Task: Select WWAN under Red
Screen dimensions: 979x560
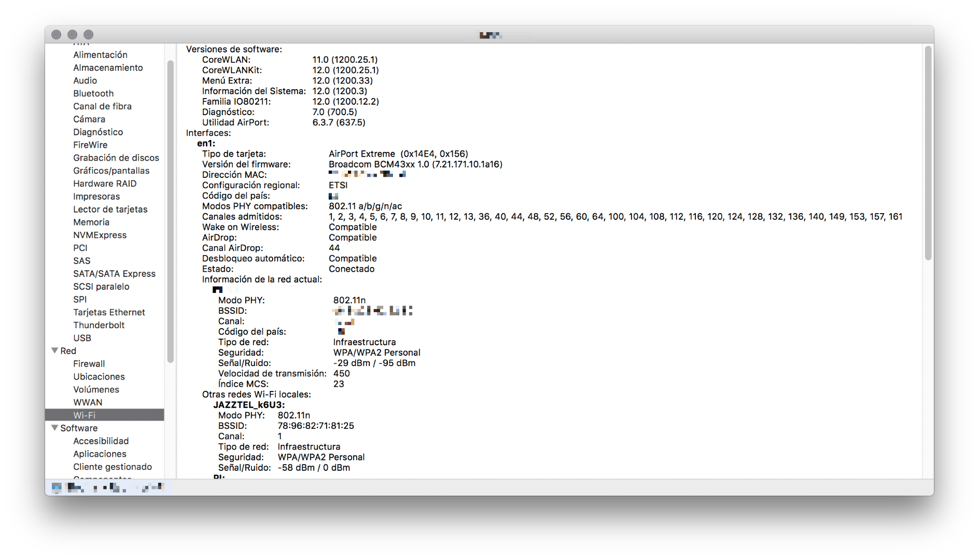Action: [88, 402]
